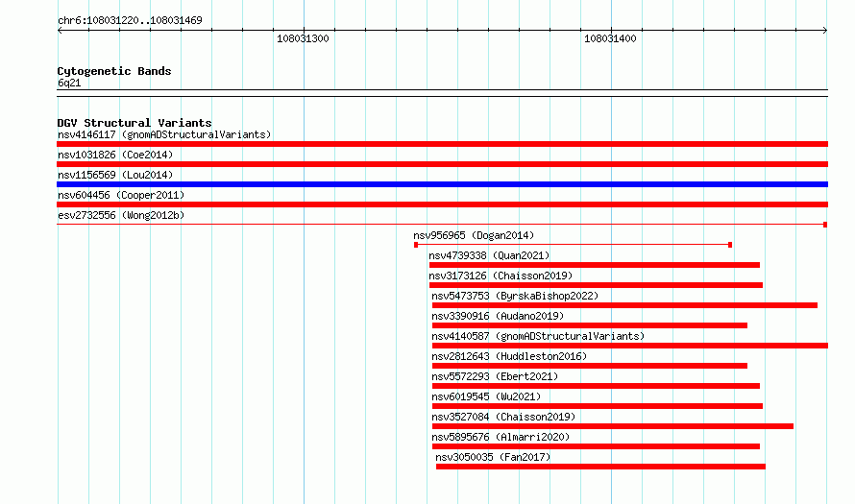This screenshot has width=855, height=504.
Task: Click the nsv604456 (Cooper2011) label
Action: click(121, 195)
